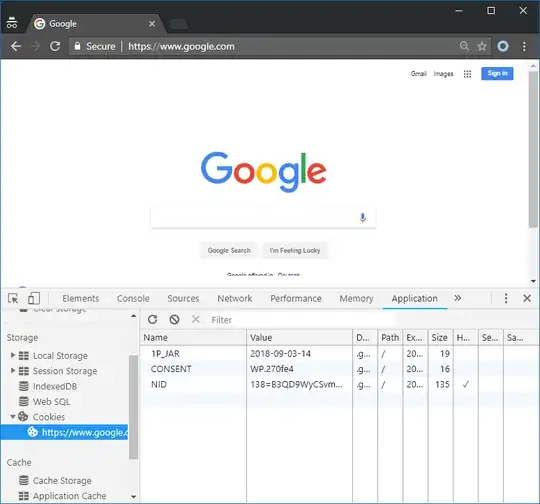Screen dimensions: 540x504
Task: Click the Application Cache grid icon
Action: (x=24, y=496)
